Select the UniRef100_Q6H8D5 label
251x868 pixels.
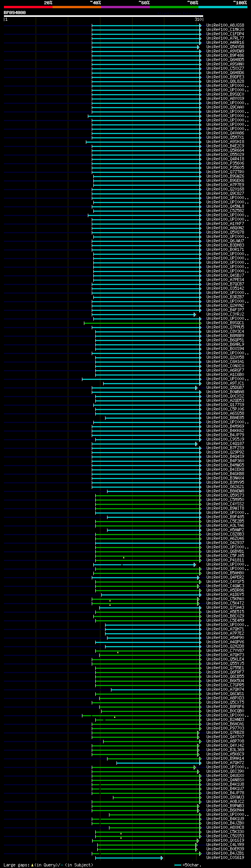coord(225,60)
